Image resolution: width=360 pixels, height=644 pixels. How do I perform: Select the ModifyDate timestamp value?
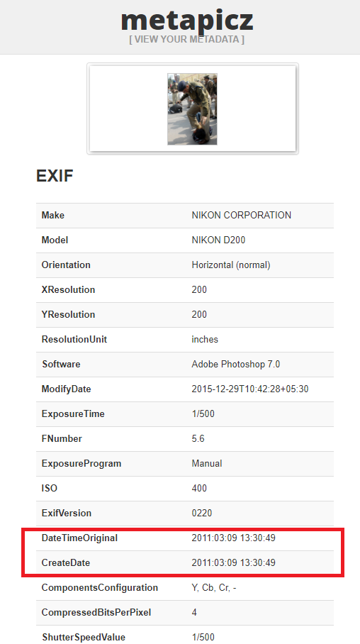(250, 389)
